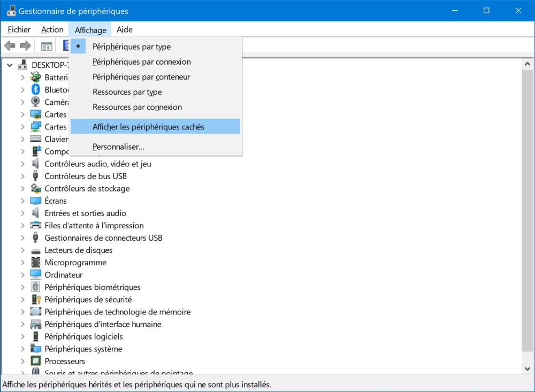Expand Lecteurs de disques
The width and height of the screenshot is (535, 392).
(22, 250)
